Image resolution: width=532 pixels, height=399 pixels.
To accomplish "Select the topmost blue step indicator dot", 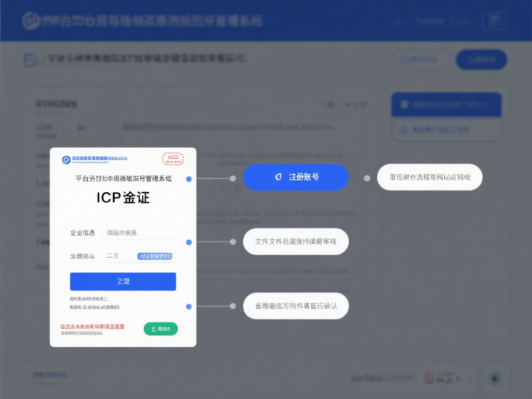I will point(189,179).
